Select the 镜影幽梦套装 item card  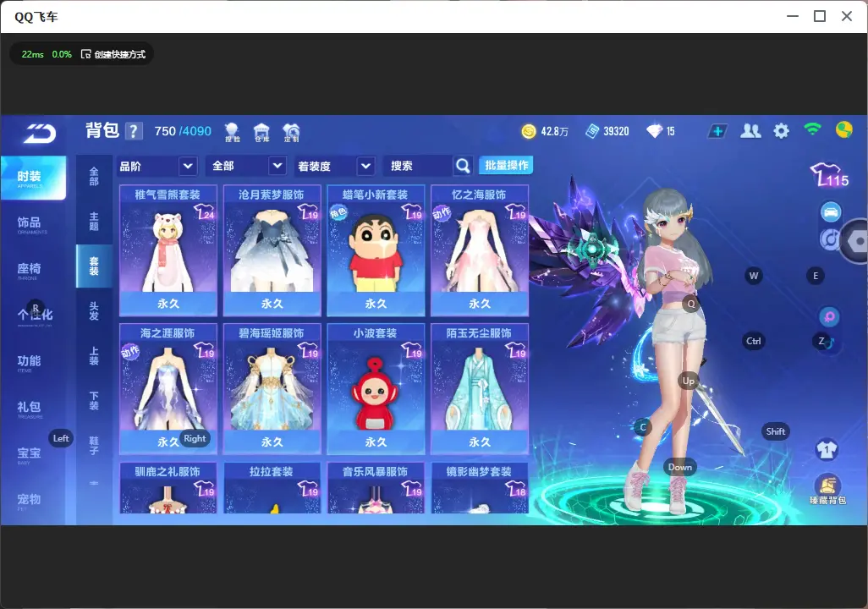(x=480, y=488)
